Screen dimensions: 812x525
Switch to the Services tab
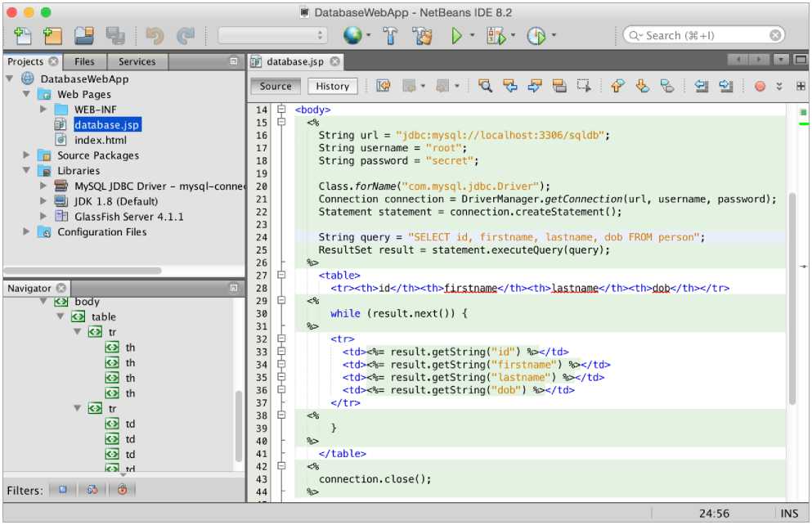(137, 61)
